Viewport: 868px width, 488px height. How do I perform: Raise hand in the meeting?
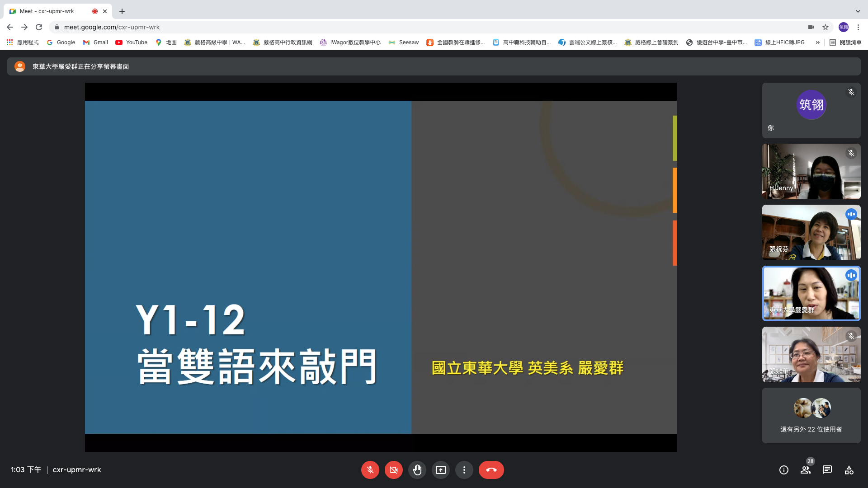417,470
